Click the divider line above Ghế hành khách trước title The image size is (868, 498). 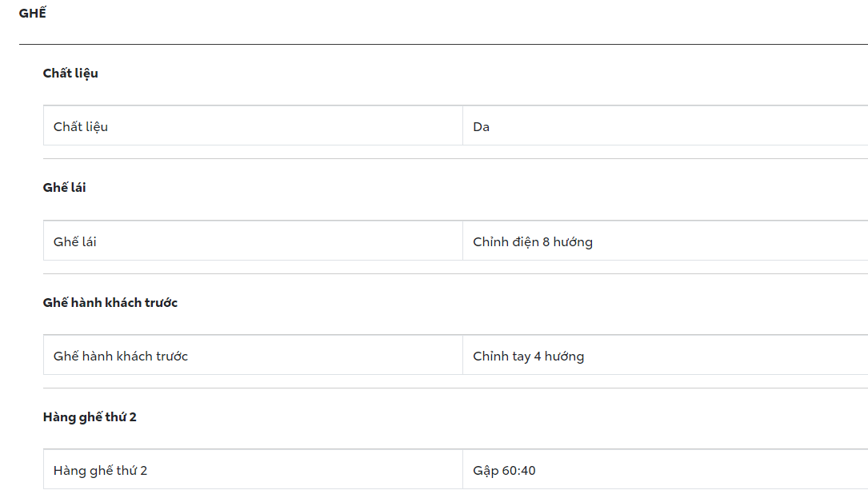pos(455,273)
